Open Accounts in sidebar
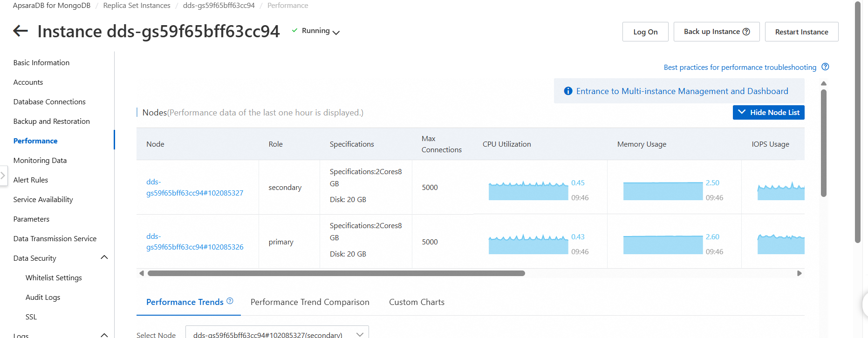This screenshot has width=868, height=338. (x=28, y=82)
